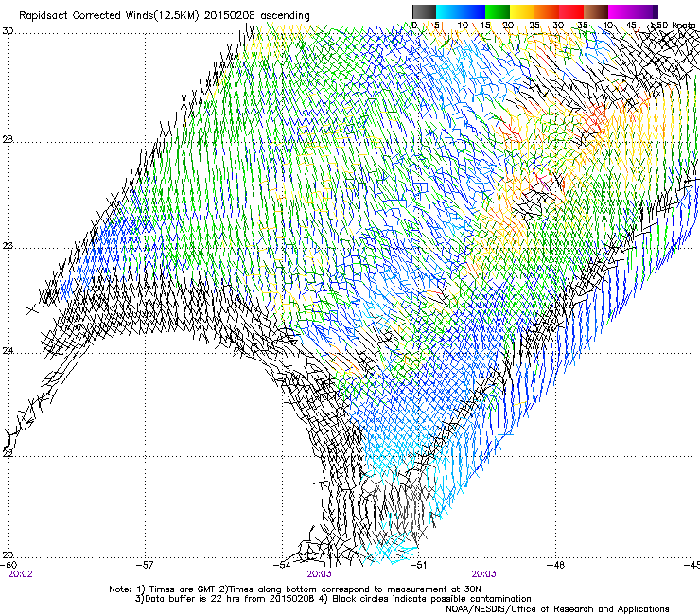Click the latitude label '24'
This screenshot has height=615, width=700.
click(8, 351)
